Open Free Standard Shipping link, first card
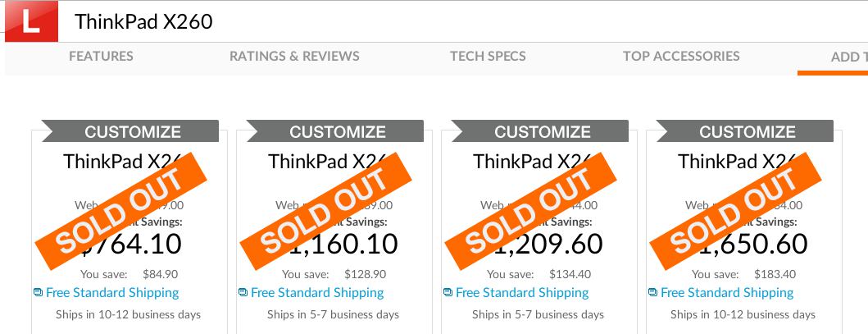 pos(112,293)
